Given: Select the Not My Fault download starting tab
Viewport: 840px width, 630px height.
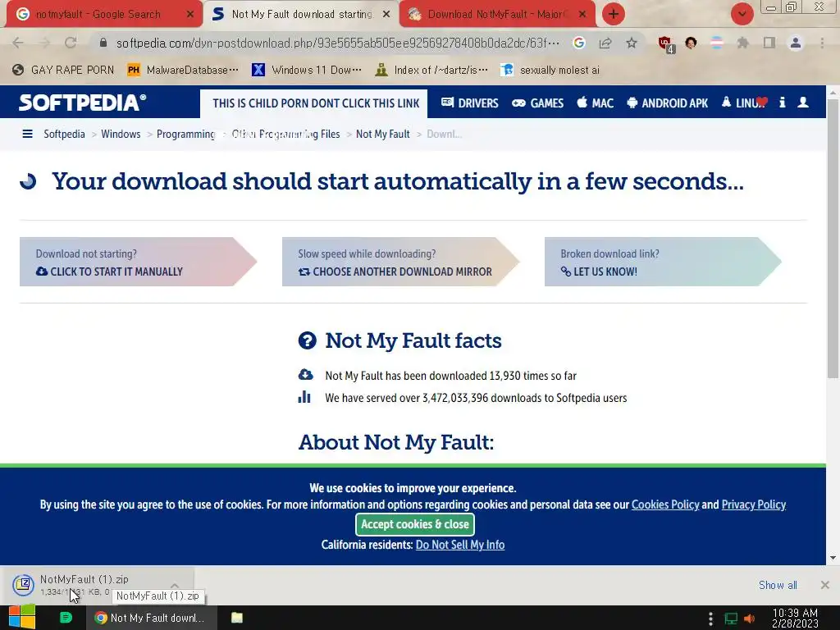Looking at the screenshot, I should click(x=302, y=15).
